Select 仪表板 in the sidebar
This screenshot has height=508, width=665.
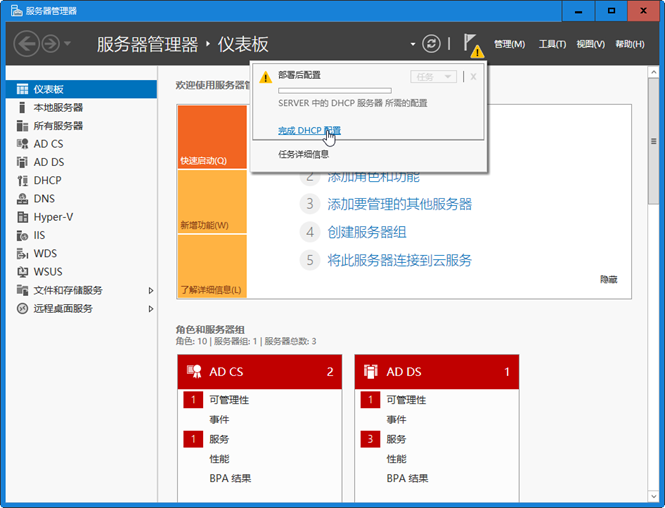point(81,89)
